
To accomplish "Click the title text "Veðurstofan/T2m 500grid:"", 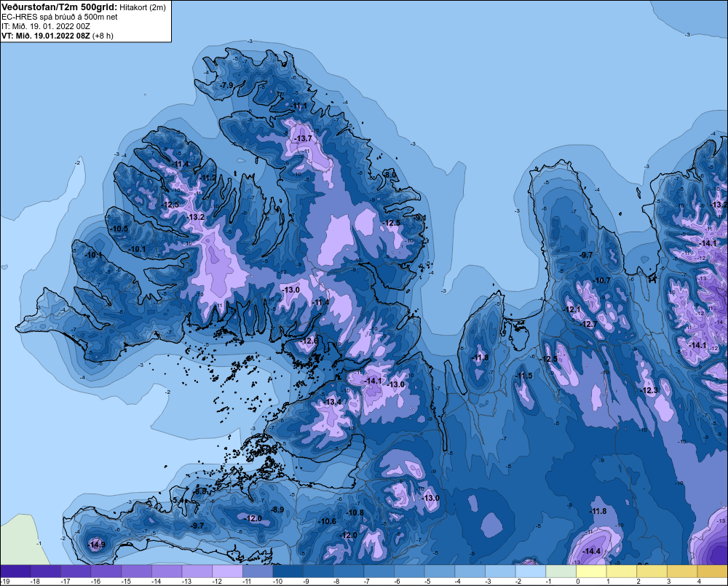I will pos(58,7).
